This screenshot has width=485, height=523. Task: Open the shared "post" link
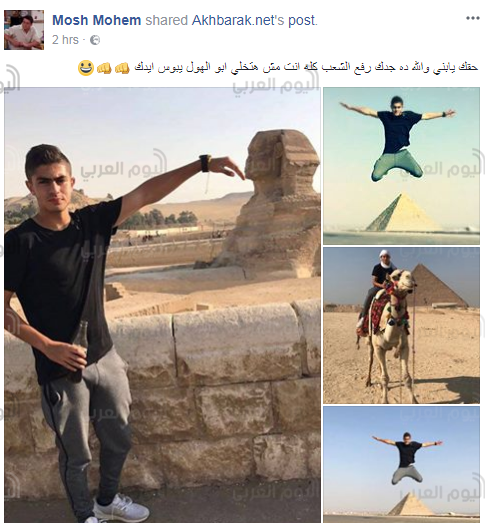[x=302, y=21]
